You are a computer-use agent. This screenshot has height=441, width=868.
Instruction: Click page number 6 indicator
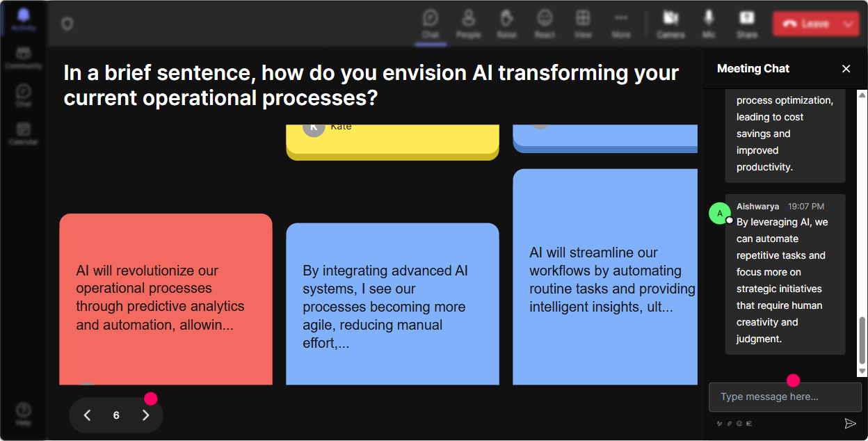(116, 415)
